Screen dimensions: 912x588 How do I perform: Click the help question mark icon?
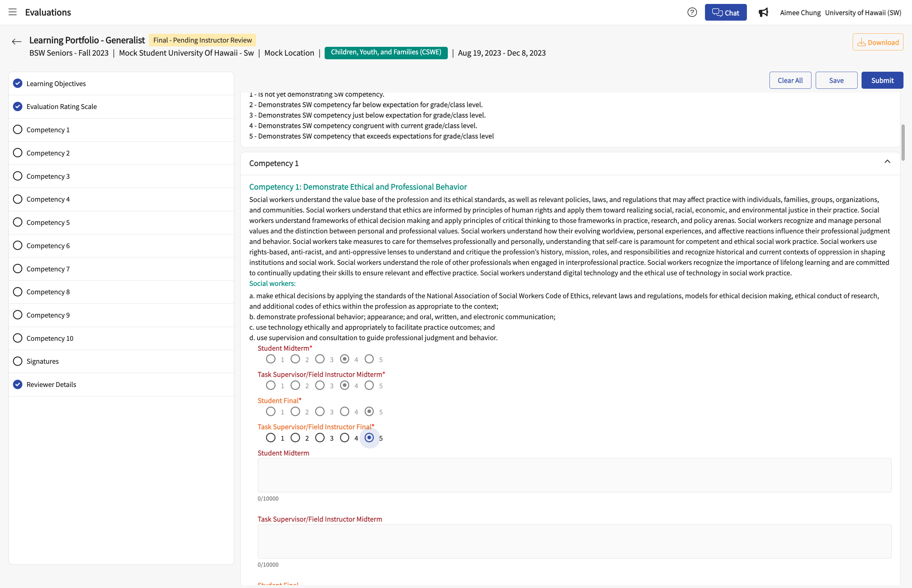(x=692, y=12)
